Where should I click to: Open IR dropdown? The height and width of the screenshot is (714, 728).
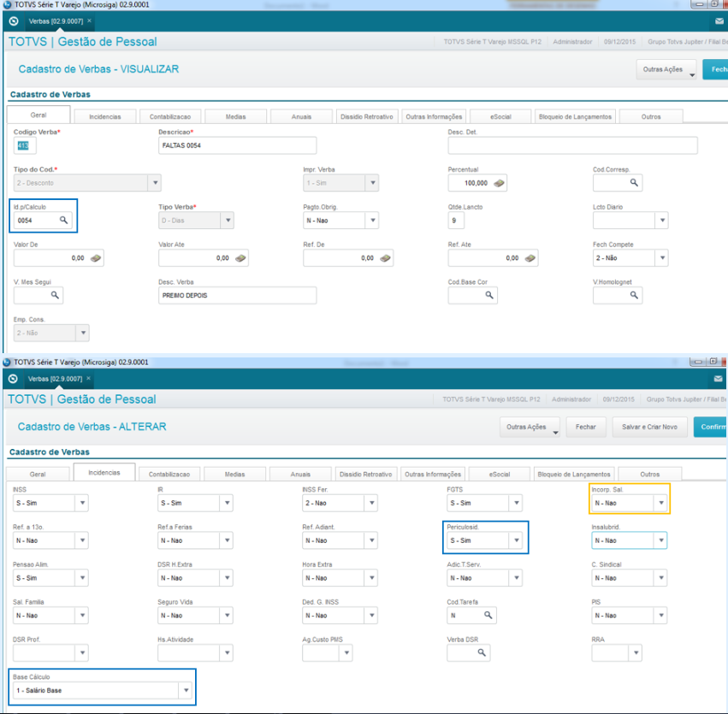[227, 503]
